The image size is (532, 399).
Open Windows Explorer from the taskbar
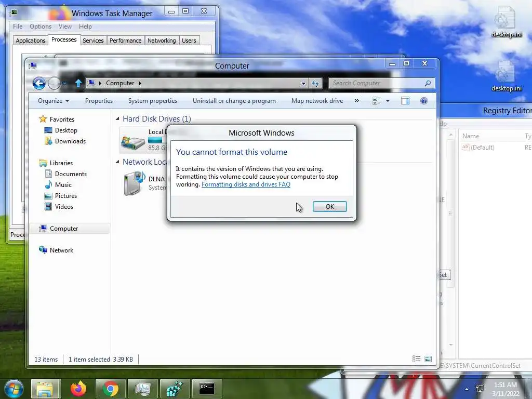[45, 389]
